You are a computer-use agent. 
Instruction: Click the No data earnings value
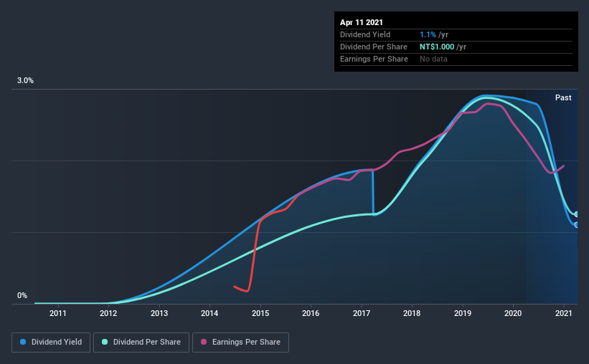coord(433,59)
